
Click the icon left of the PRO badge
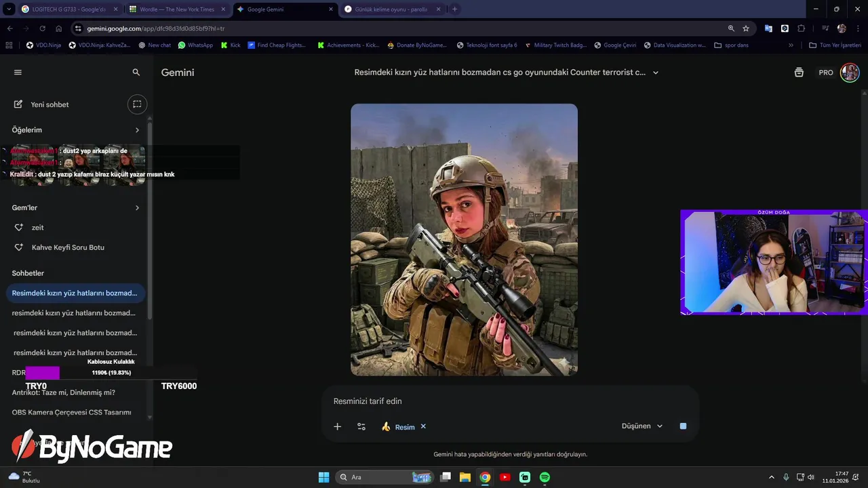(x=799, y=73)
